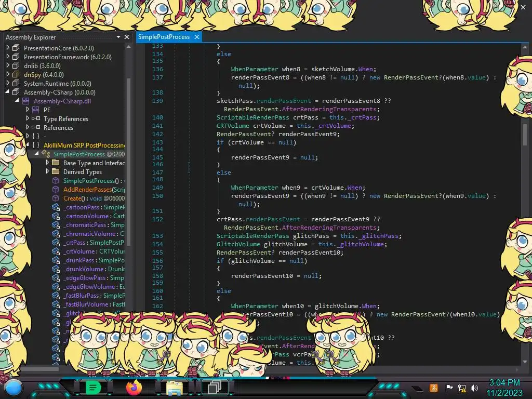Click the _fastBlurVolume field icon

[56, 304]
